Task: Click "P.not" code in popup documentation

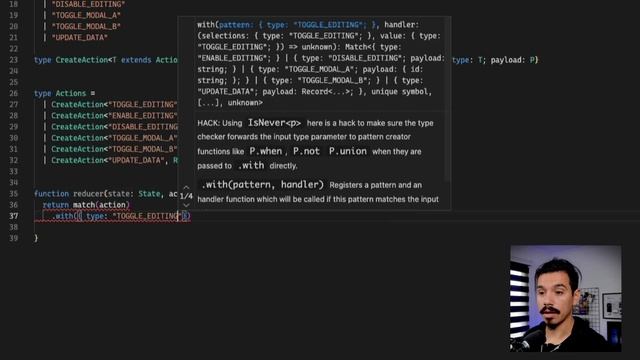Action: [306, 151]
